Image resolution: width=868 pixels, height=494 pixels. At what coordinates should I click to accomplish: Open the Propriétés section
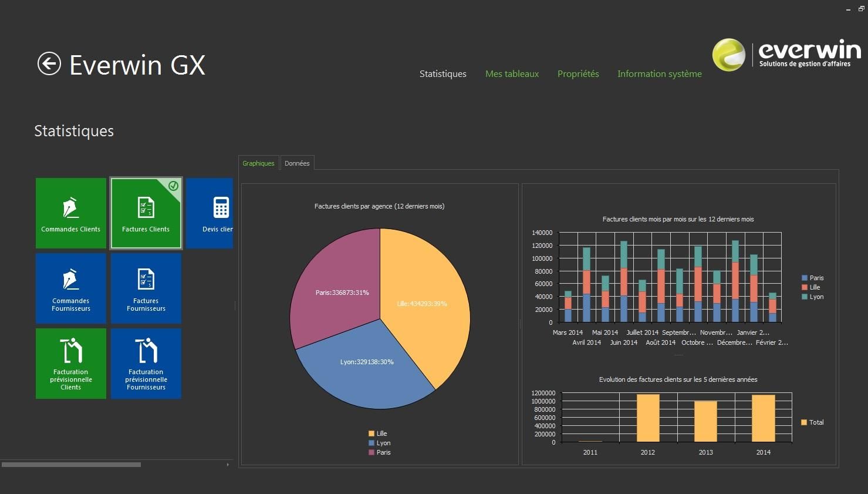[x=578, y=74]
